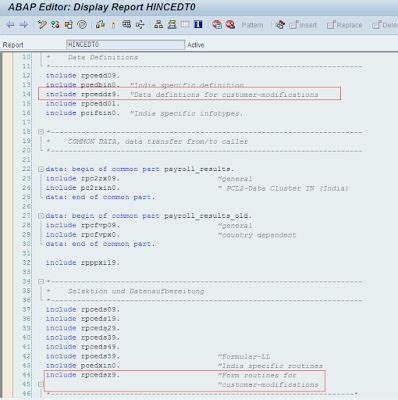The height and width of the screenshot is (400, 398).
Task: Go forward with the right arrow icon
Action: coord(23,25)
